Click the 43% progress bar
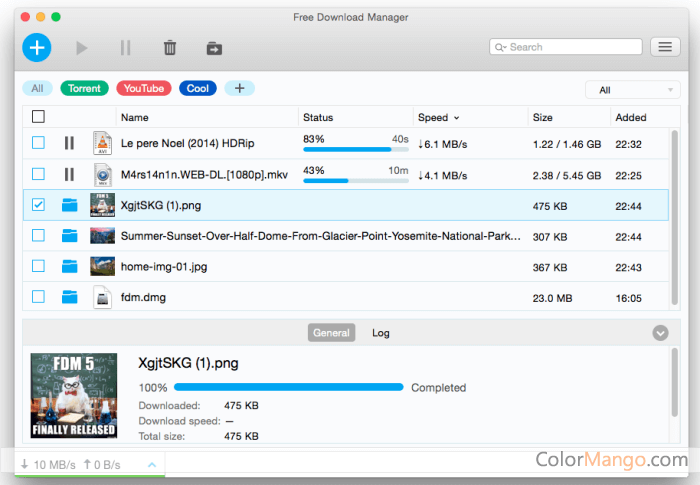This screenshot has height=485, width=700. pyautogui.click(x=356, y=181)
